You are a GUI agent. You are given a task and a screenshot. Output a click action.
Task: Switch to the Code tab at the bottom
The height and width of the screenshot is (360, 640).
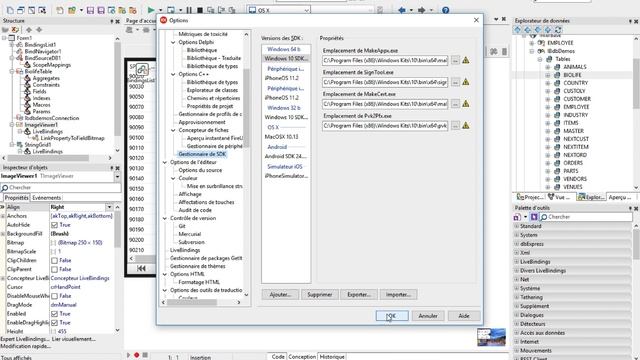point(278,356)
